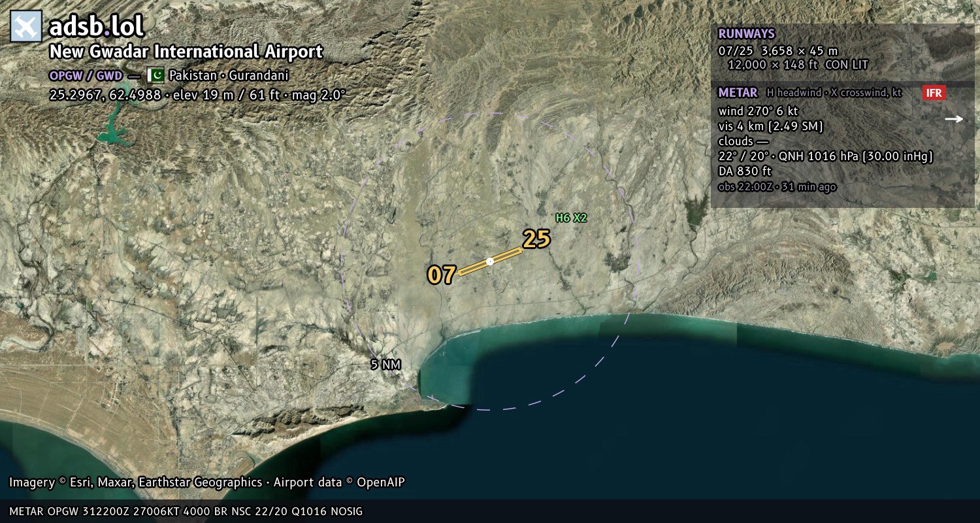Image resolution: width=980 pixels, height=523 pixels.
Task: Click the adsb.lol airplane logo icon
Action: 26,26
